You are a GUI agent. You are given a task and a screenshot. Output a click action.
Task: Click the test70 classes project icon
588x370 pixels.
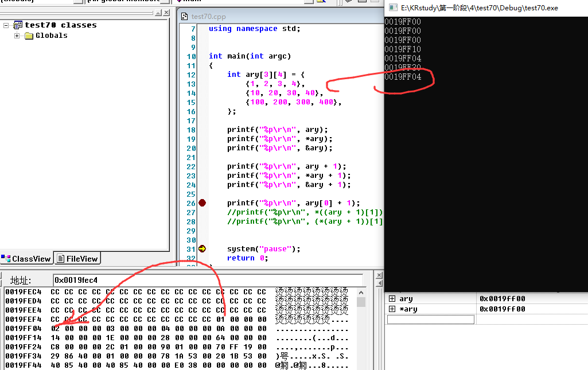[18, 25]
